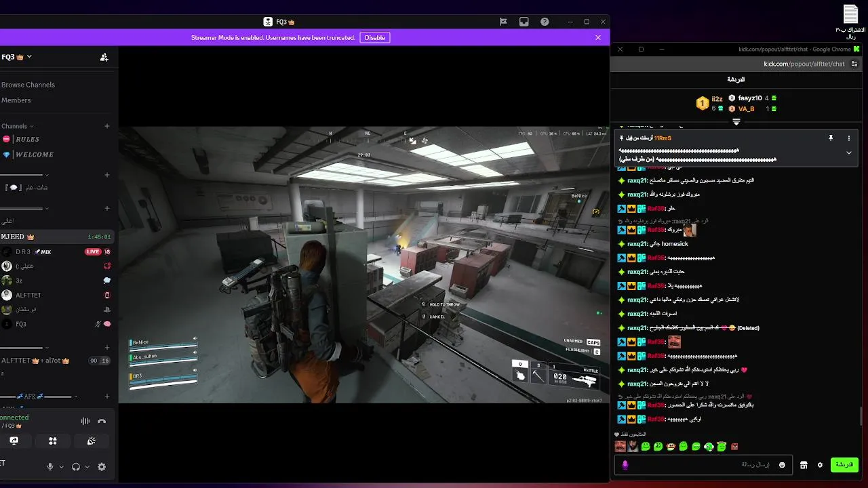Click the LIVE badge next to D R 3

pyautogui.click(x=93, y=251)
